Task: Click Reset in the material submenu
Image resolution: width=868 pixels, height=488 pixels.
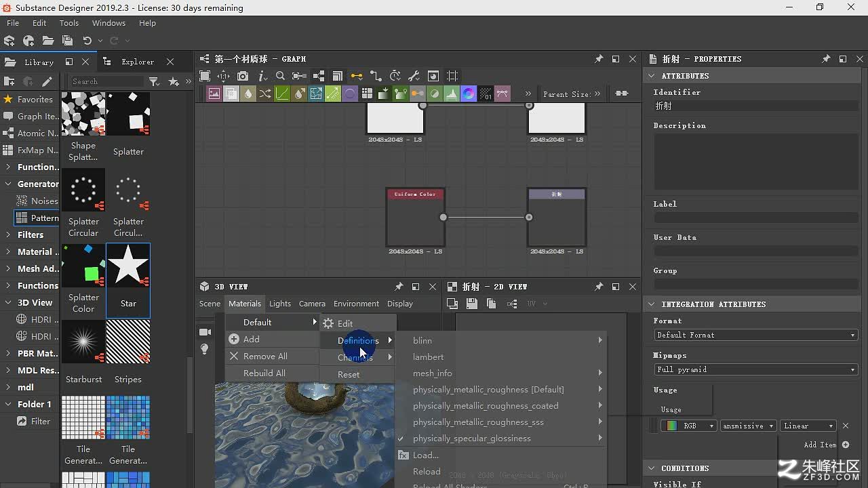Action: (357, 374)
